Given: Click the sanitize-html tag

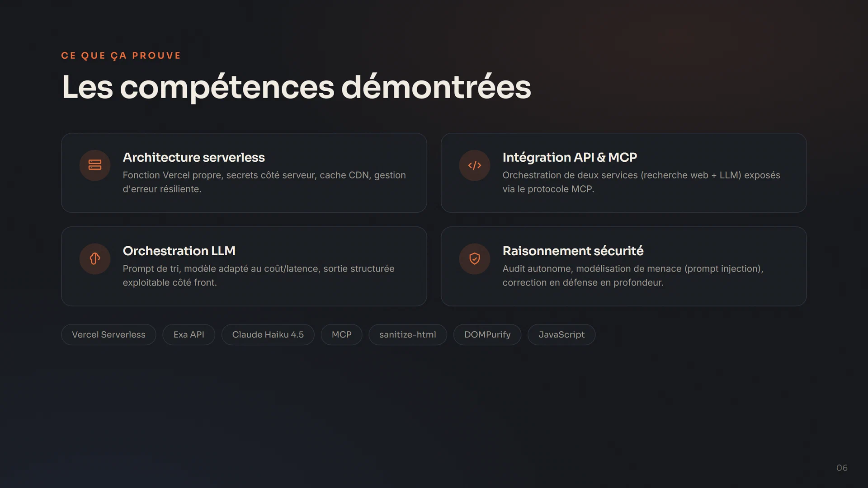Looking at the screenshot, I should click(408, 335).
